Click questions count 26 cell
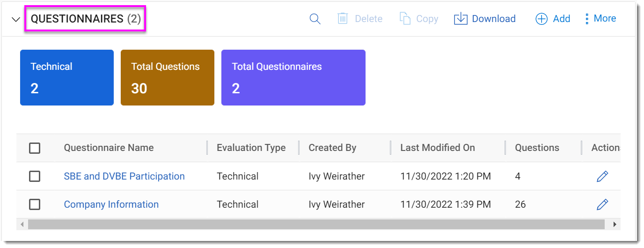 (x=520, y=204)
